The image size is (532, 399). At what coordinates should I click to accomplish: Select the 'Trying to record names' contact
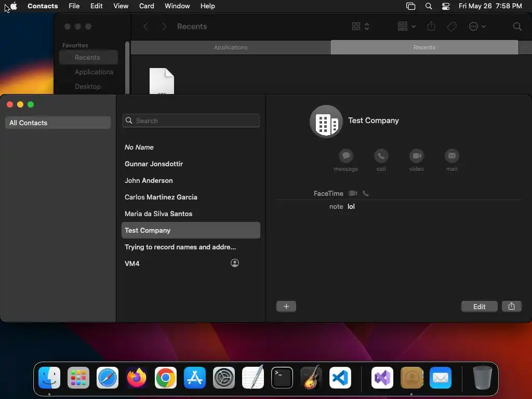191,247
